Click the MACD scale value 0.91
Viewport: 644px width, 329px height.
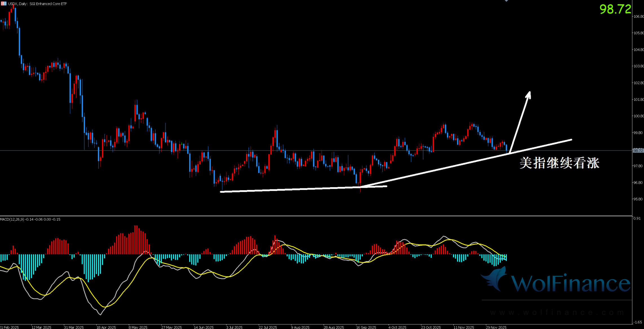pyautogui.click(x=637, y=218)
